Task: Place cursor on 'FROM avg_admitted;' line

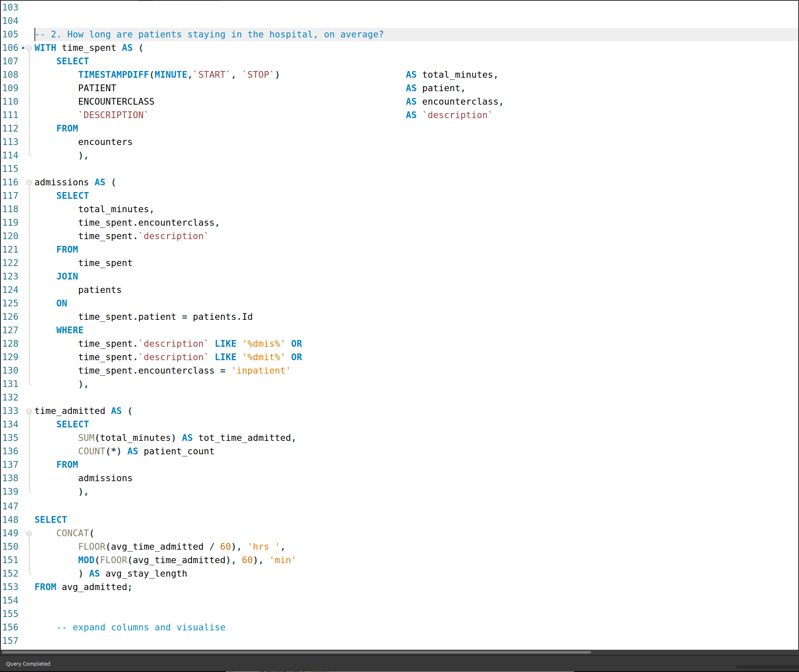Action: 83,587
